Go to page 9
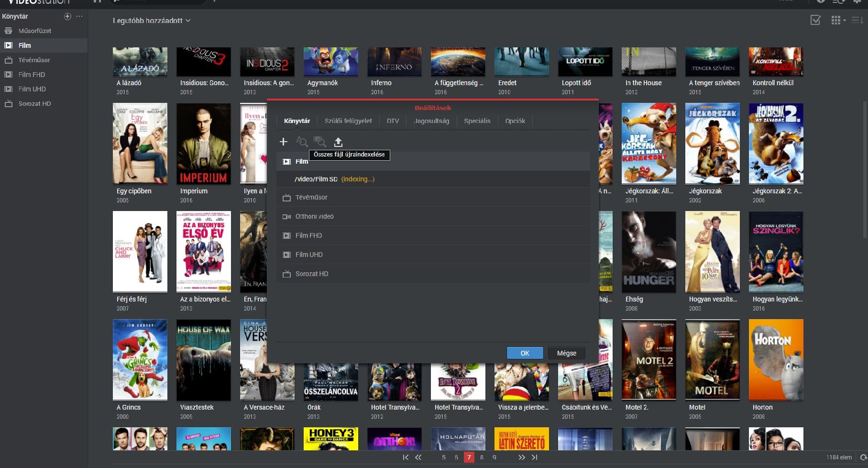 click(494, 457)
